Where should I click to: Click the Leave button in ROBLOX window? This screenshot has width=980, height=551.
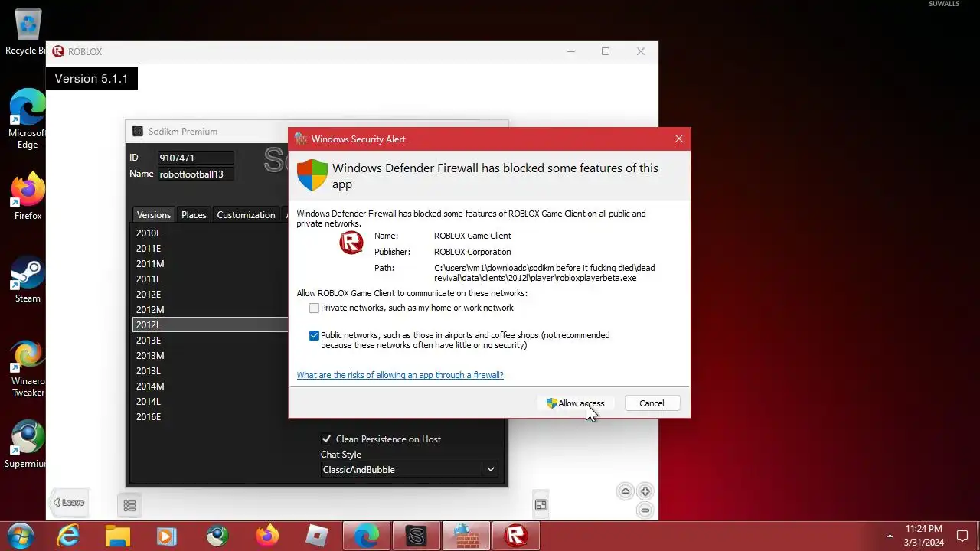(x=69, y=502)
